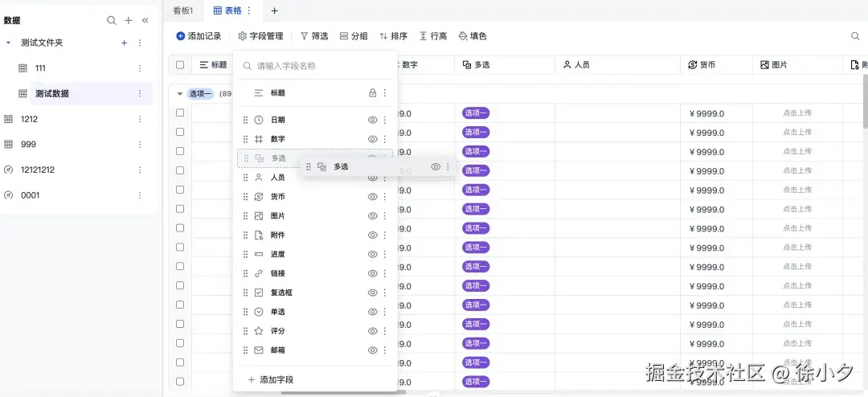Open the 字段管理 field settings
This screenshot has height=397, width=868.
pos(260,36)
